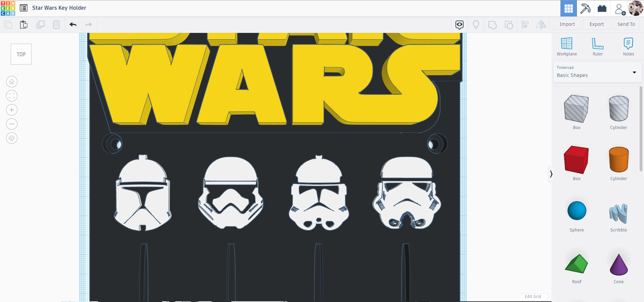Screen dimensions: 644x302
Task: Open the user profile avatar
Action: click(636, 8)
